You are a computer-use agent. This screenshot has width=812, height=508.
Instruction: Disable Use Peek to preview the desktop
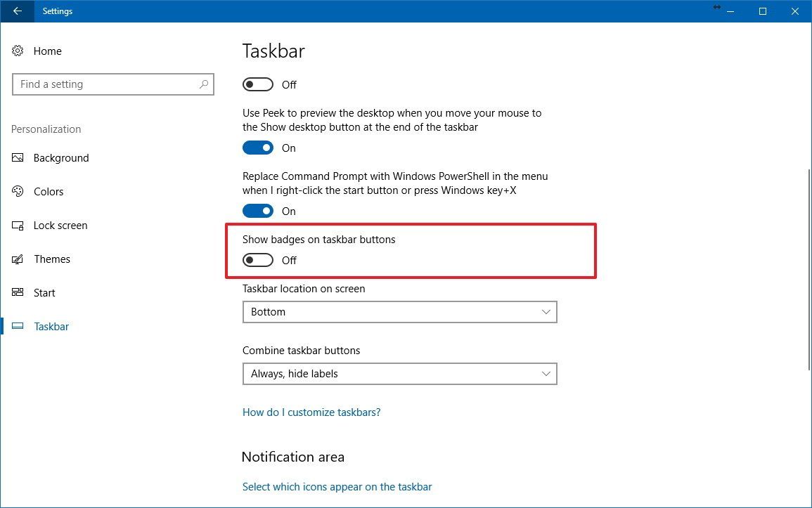(x=257, y=148)
